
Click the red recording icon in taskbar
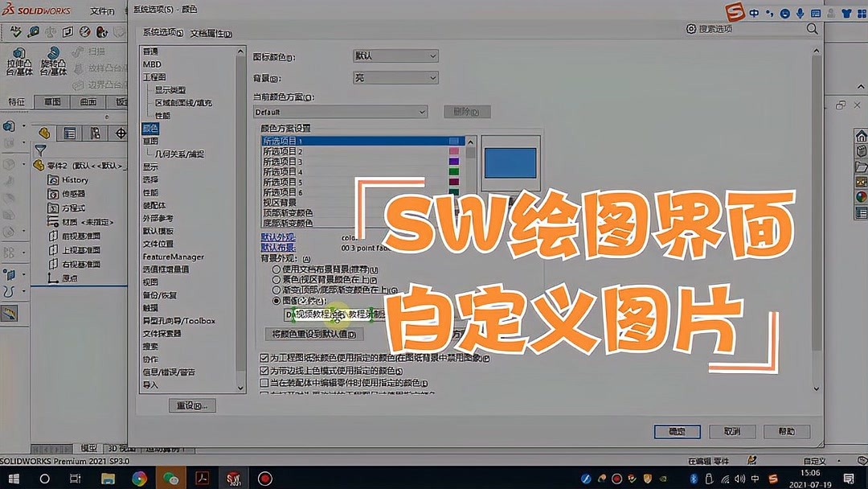click(x=264, y=477)
